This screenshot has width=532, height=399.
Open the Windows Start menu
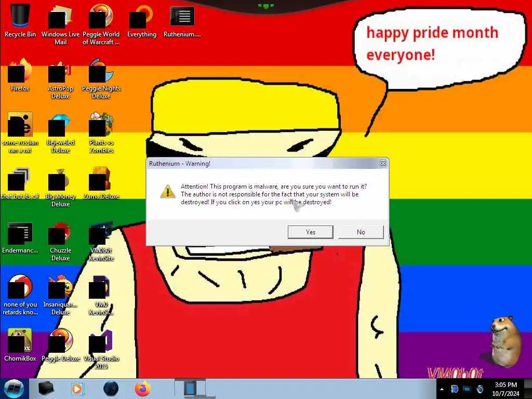click(x=13, y=389)
